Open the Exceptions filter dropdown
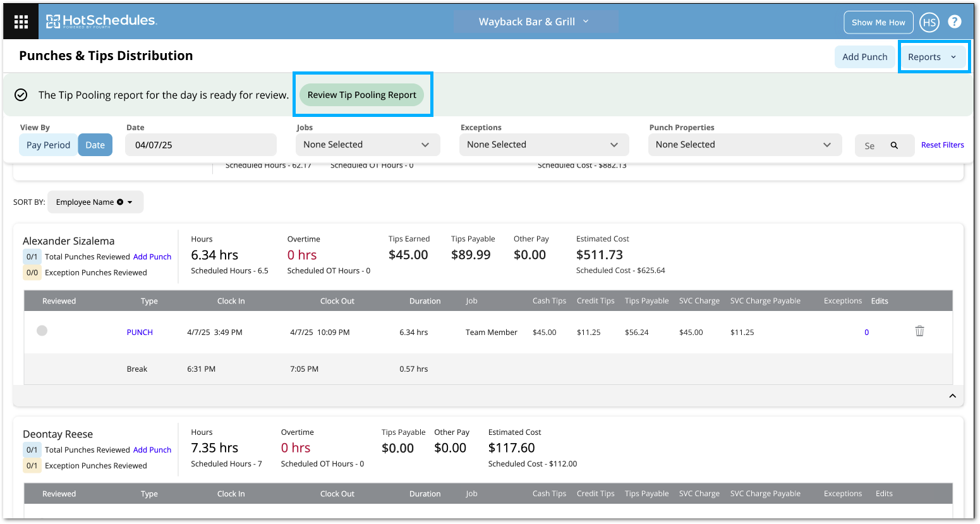 coord(544,145)
